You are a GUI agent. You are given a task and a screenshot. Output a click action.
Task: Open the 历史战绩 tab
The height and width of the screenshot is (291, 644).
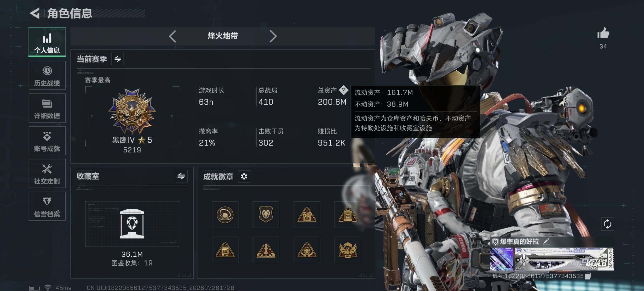(47, 75)
